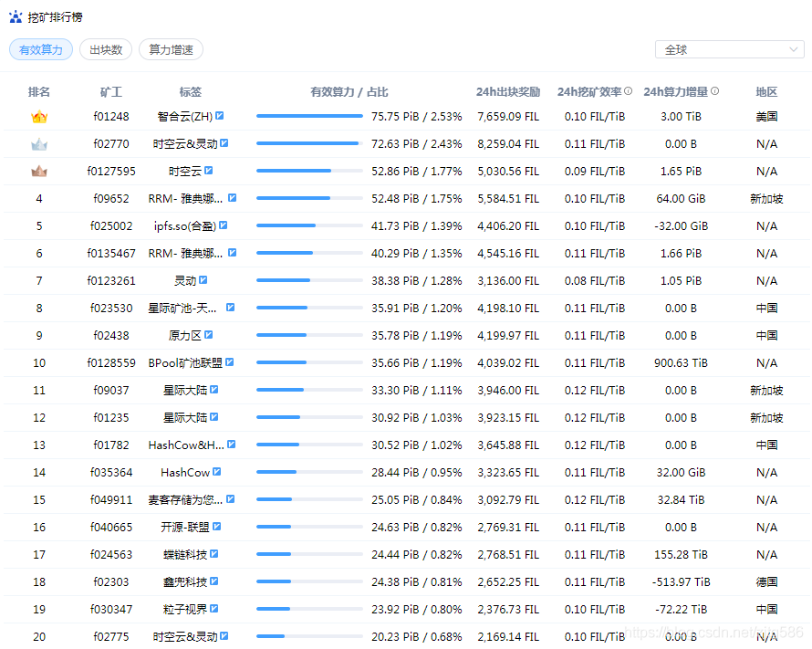Click the power bar for f01248
812x649 pixels.
coord(309,116)
